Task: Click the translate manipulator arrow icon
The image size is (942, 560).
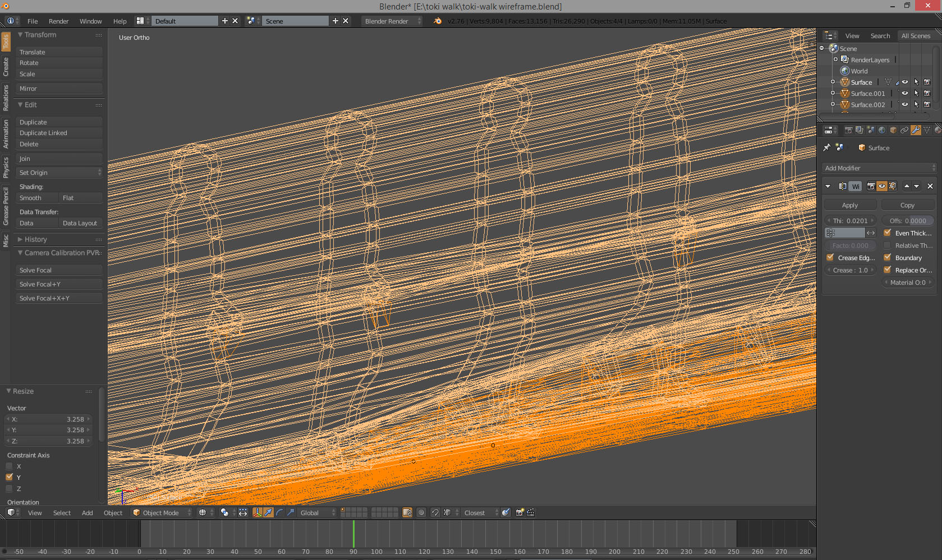Action: 269,512
